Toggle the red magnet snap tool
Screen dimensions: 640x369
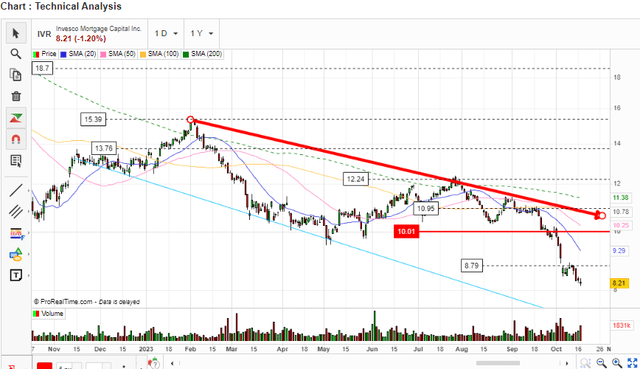coord(16,139)
